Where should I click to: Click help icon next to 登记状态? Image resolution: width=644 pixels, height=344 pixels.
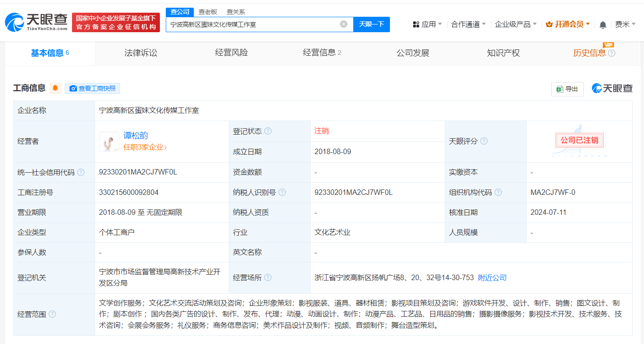tap(268, 131)
